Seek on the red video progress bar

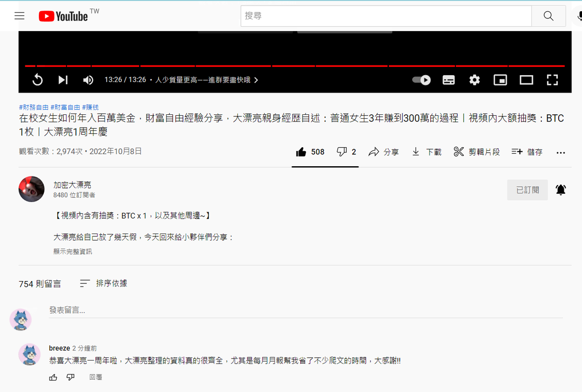coord(294,65)
